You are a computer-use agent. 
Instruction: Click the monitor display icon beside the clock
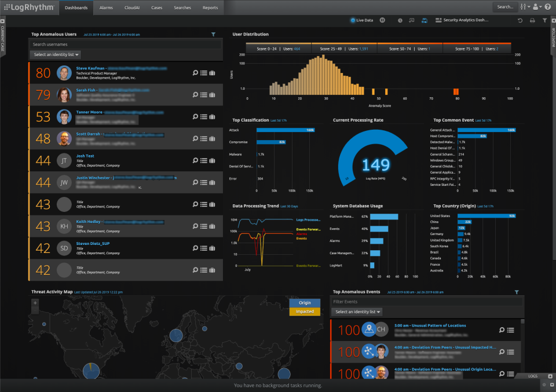click(x=411, y=20)
